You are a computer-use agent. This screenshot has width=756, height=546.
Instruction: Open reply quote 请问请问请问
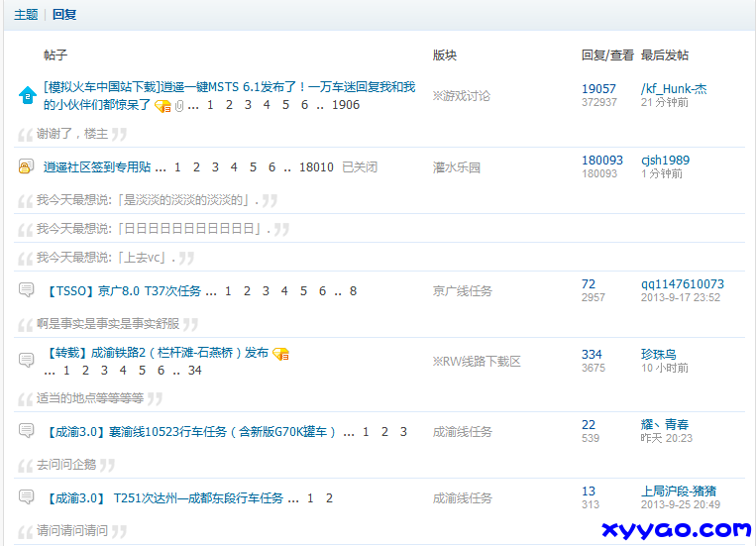click(72, 531)
